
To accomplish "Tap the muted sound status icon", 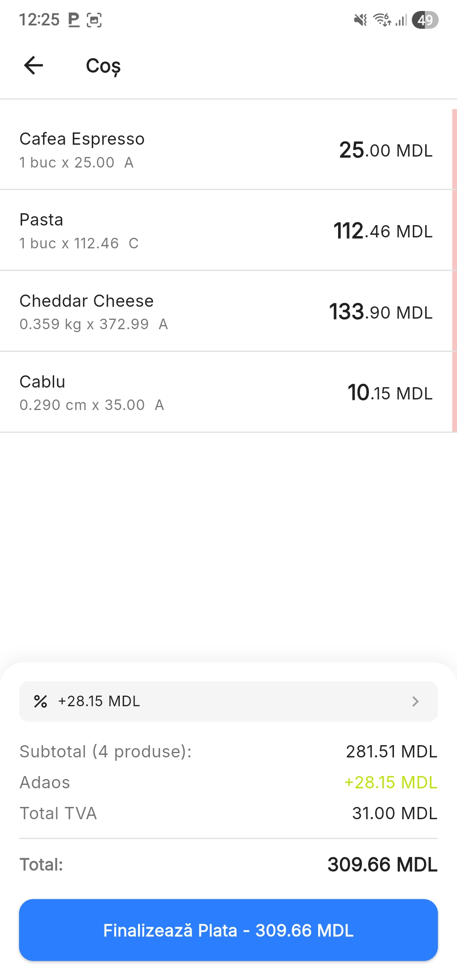I will coord(360,20).
